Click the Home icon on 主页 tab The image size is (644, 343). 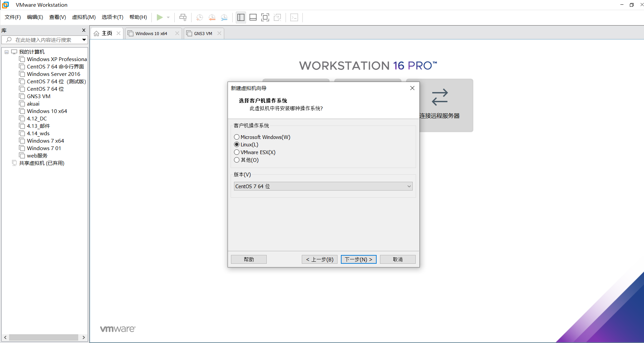click(x=96, y=33)
